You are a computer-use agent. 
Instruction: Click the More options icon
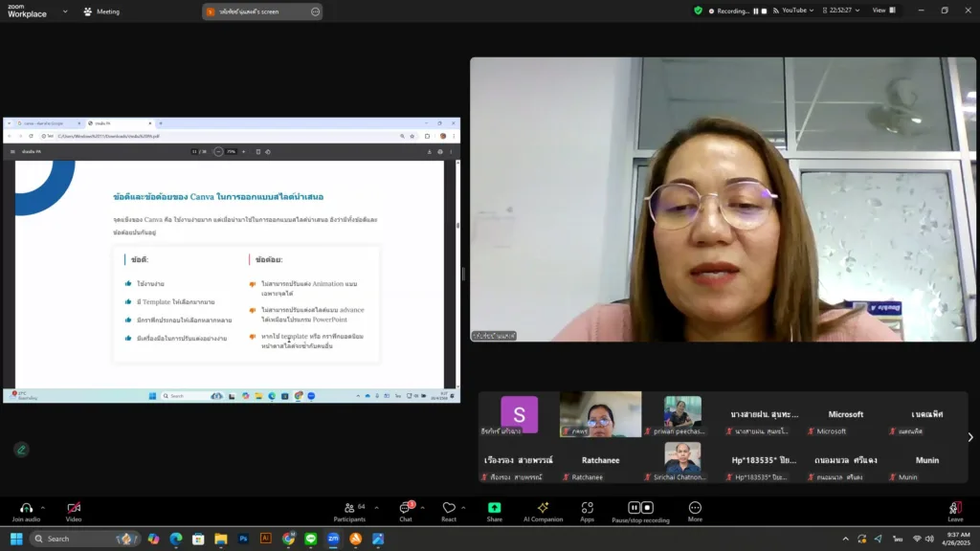point(695,508)
